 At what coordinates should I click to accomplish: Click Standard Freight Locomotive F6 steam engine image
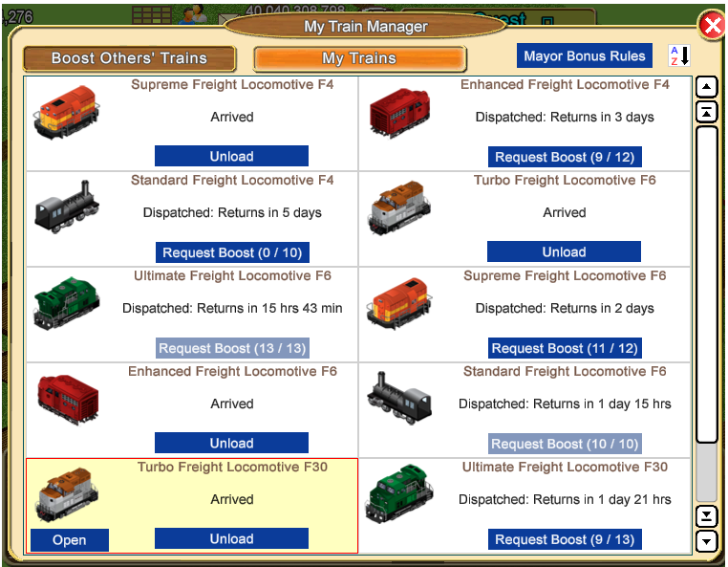[399, 398]
